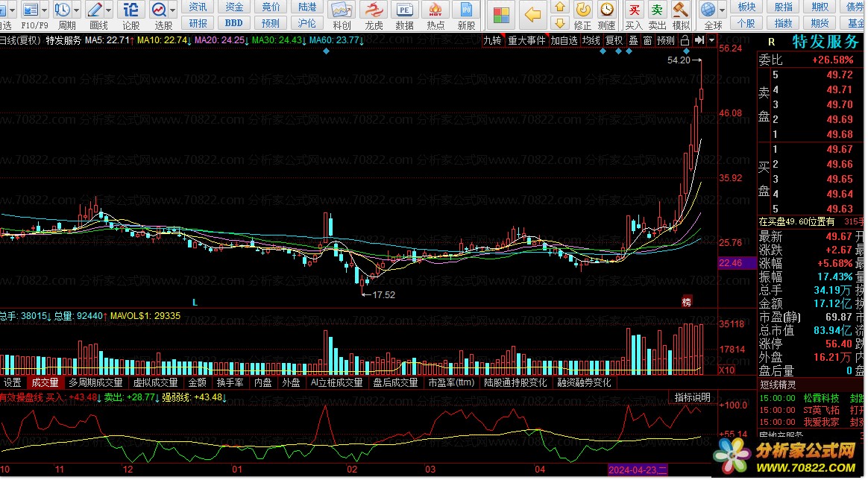Click the green 卖出 sell icon

click(x=657, y=10)
